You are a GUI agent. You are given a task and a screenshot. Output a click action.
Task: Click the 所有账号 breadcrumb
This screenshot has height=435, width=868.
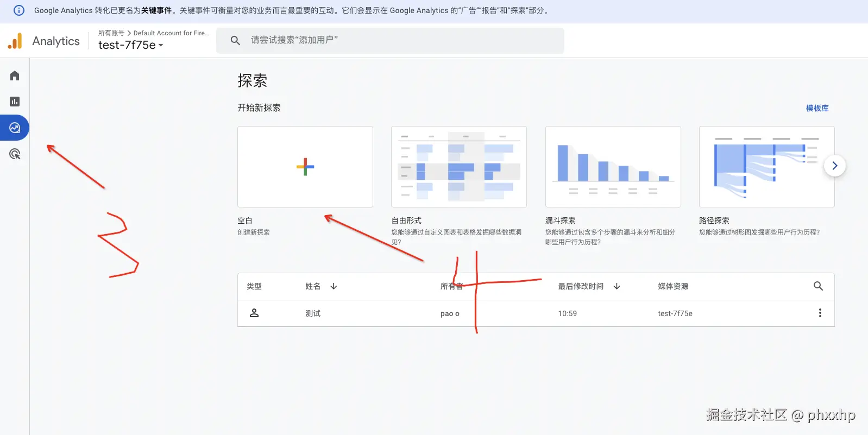coord(111,33)
